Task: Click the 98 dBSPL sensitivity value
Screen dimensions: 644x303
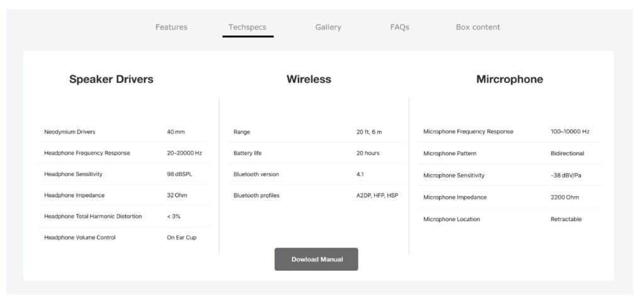Action: pos(180,174)
